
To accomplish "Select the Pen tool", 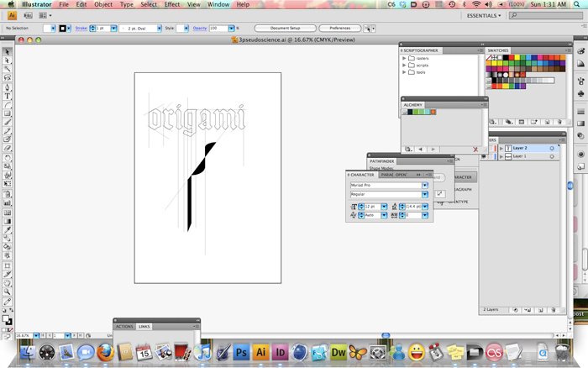I will coord(7,87).
